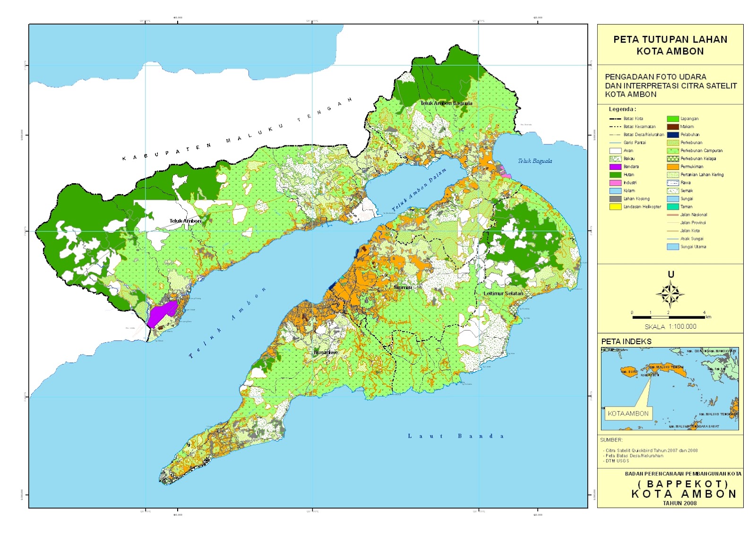The image size is (756, 534).
Task: Click the Perkebunan dotted legend swatch
Action: coord(673,143)
